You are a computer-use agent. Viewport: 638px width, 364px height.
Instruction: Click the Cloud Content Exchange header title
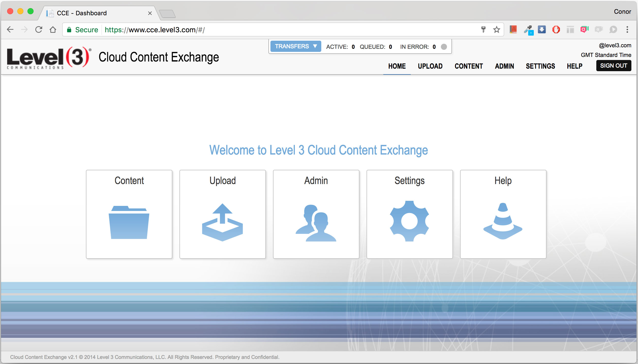tap(159, 57)
